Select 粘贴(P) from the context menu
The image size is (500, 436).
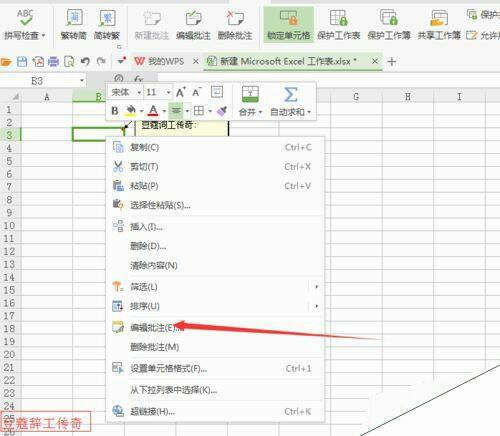(215, 186)
